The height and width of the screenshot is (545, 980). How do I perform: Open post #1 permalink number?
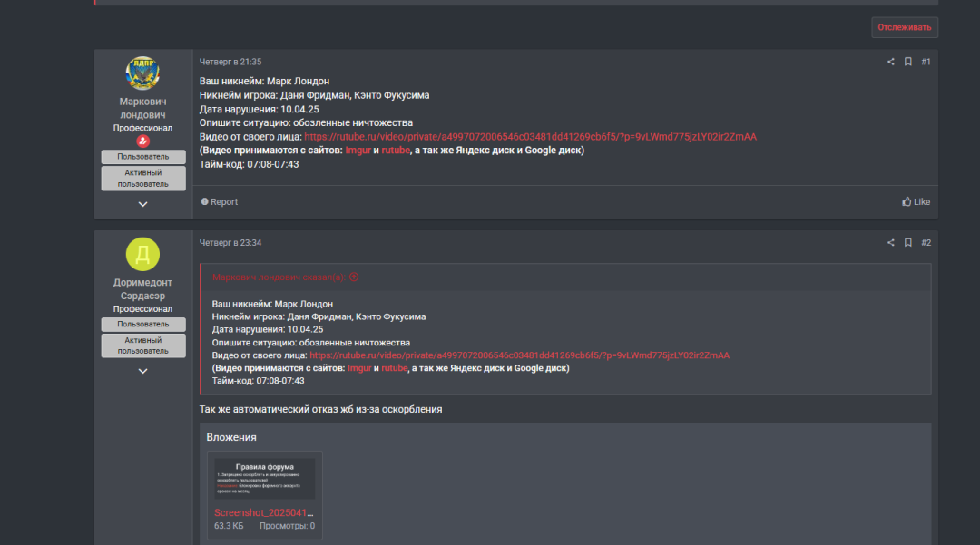pos(926,62)
